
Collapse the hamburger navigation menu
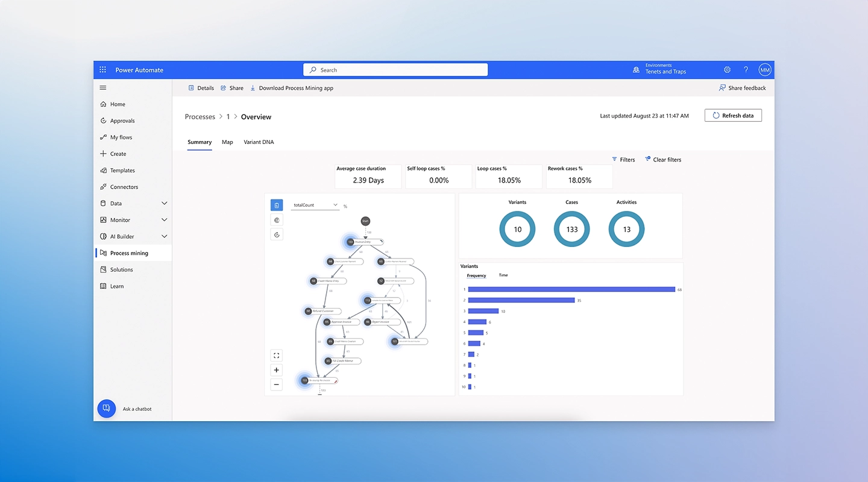[x=102, y=88]
